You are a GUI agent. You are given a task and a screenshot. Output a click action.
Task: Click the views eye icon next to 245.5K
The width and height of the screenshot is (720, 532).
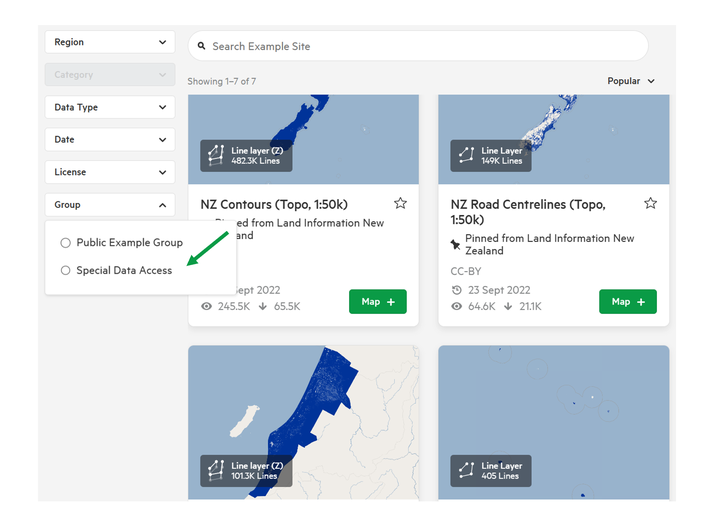(207, 306)
